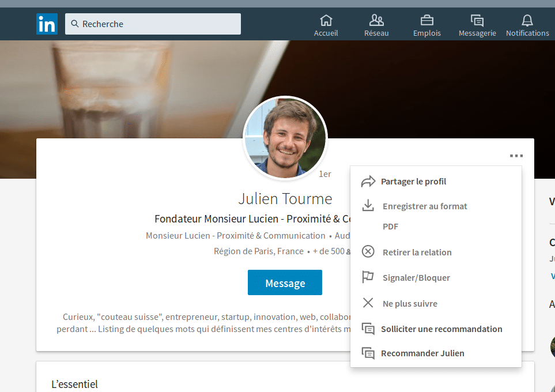Click the Julien Tourme name heading
The height and width of the screenshot is (392, 555).
pyautogui.click(x=285, y=199)
